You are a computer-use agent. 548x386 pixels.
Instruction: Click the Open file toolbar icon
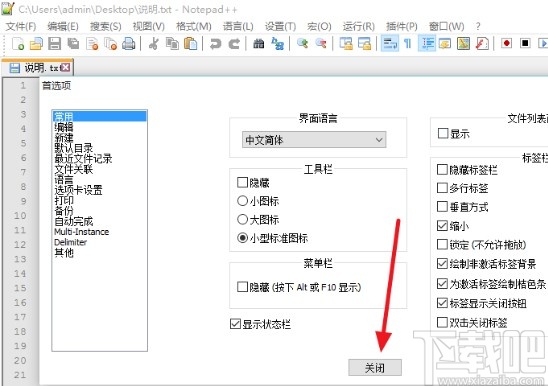36,44
